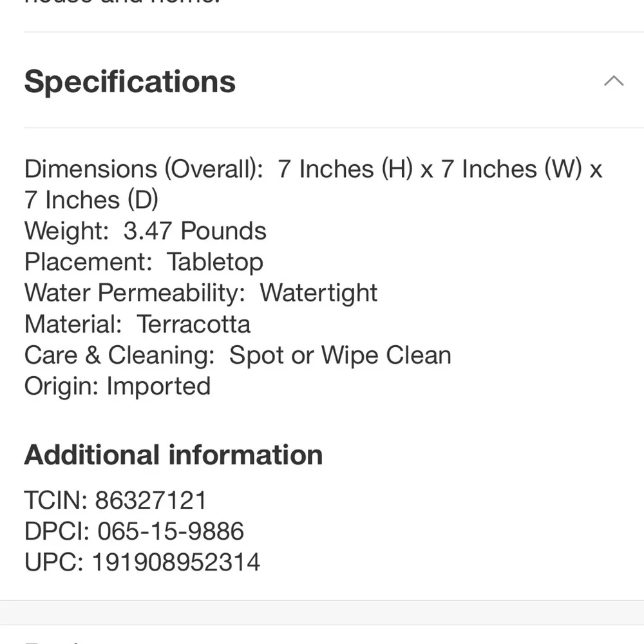
Task: Click the Material Terracotta spec
Action: tap(137, 324)
